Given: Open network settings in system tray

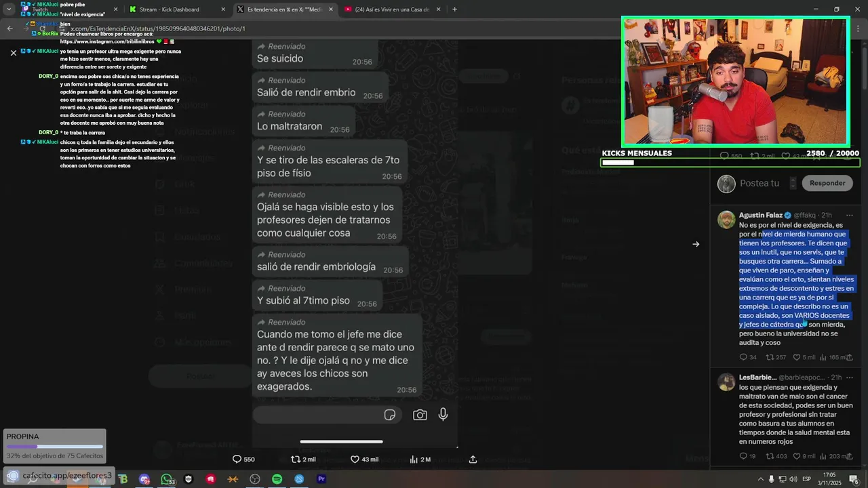Looking at the screenshot, I should point(783,479).
